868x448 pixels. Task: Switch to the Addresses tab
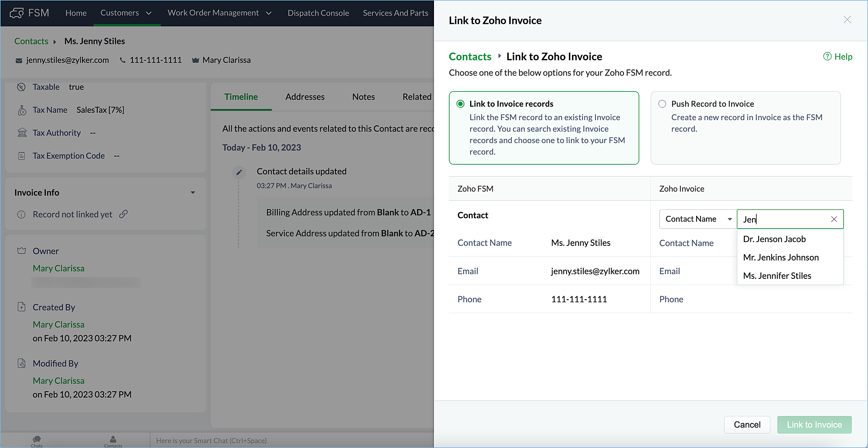click(305, 97)
